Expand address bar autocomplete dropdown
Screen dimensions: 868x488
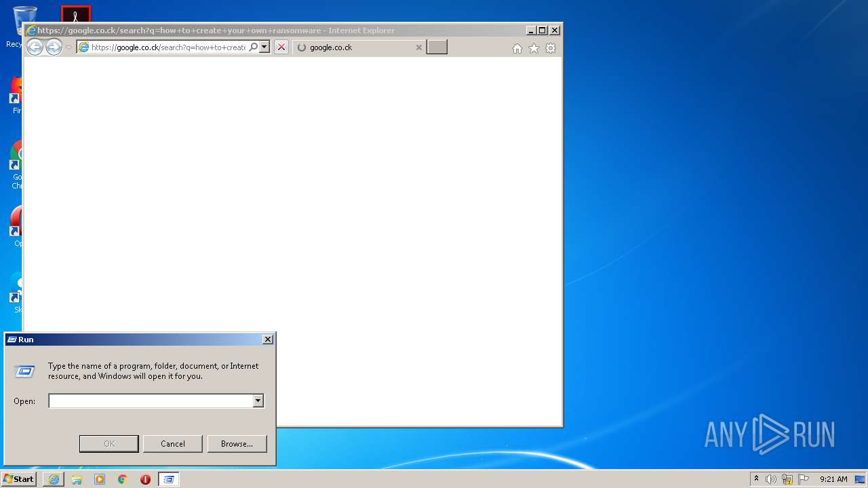[x=264, y=47]
